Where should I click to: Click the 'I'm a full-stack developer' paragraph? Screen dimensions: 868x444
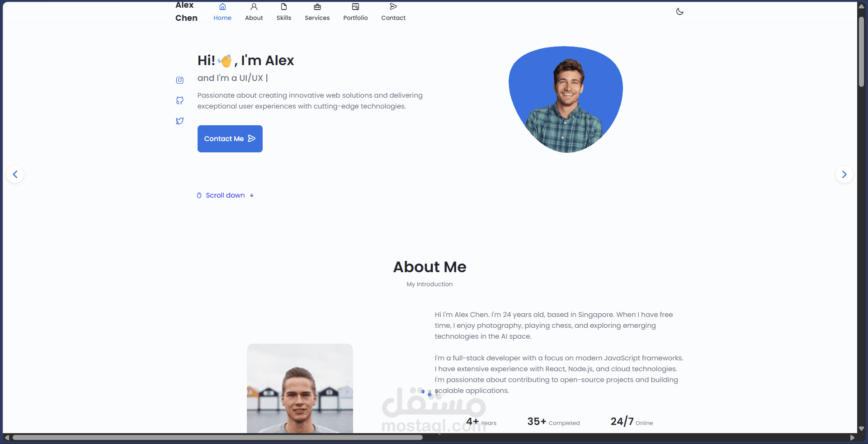coord(559,374)
